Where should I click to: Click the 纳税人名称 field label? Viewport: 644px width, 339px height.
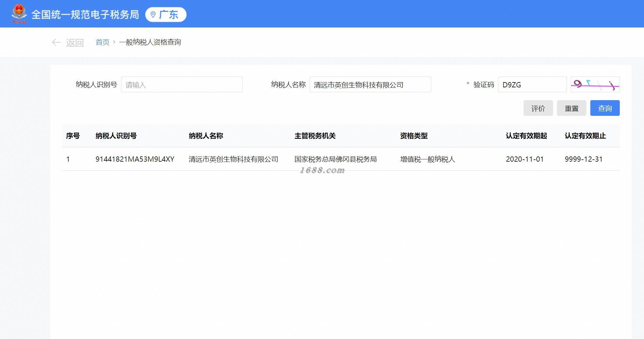tap(288, 84)
